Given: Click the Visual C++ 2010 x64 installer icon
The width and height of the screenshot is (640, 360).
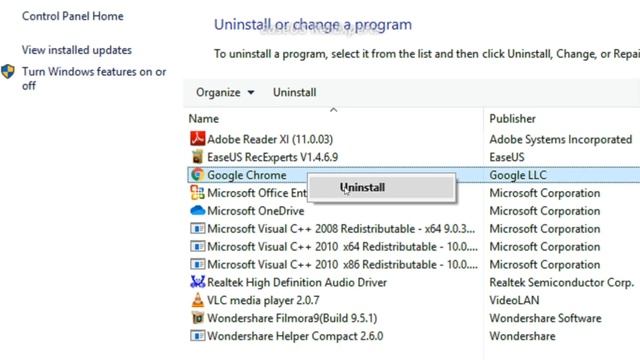Looking at the screenshot, I should click(x=198, y=247).
